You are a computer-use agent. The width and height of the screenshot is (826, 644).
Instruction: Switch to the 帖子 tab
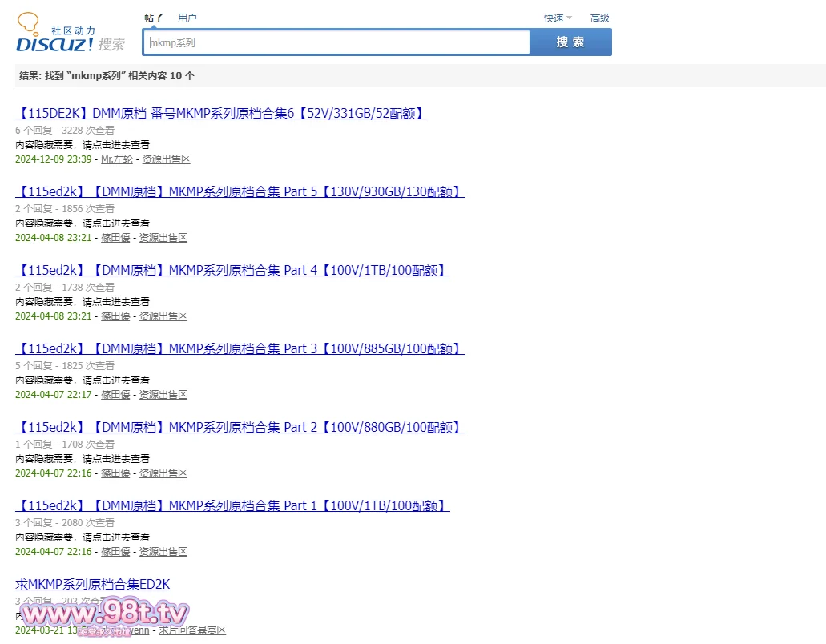coord(154,18)
